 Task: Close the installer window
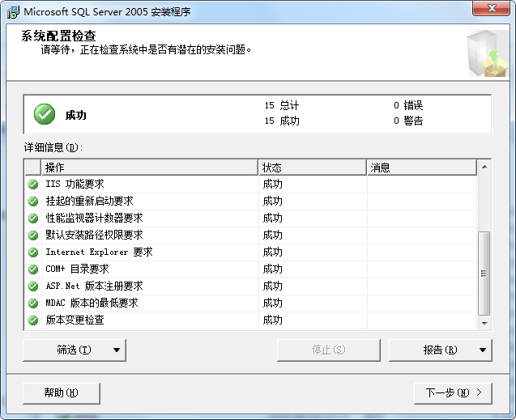pos(492,8)
